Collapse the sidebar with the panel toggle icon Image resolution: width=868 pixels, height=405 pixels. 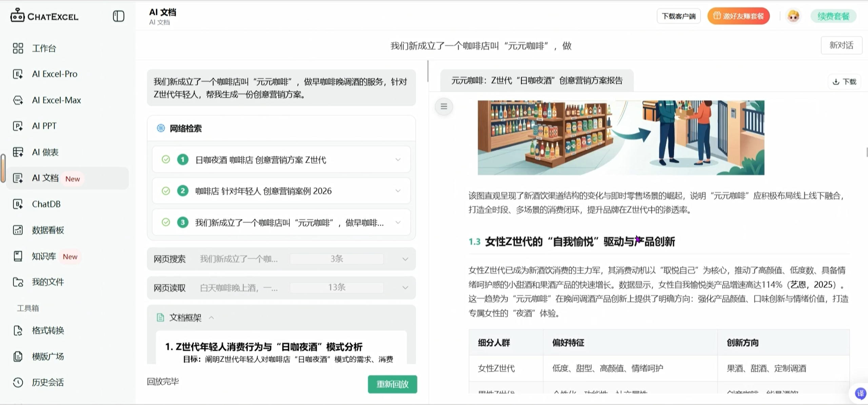(118, 16)
